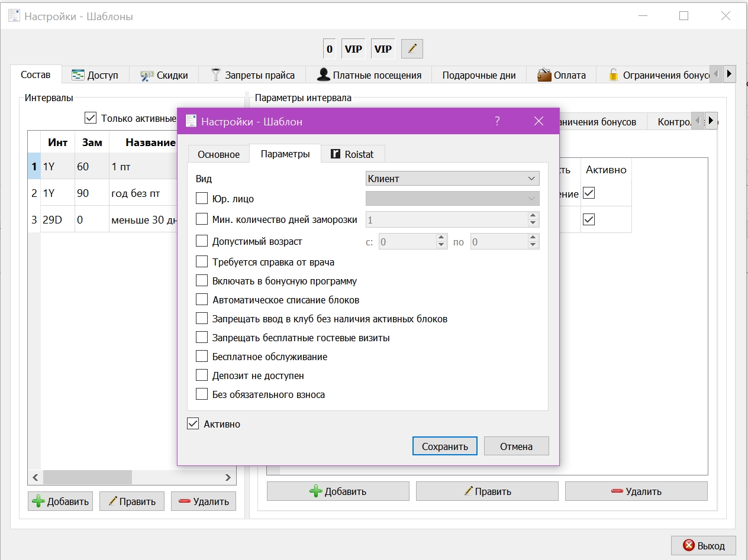Viewport: 748px width, 560px height.
Task: Click in the age 'с' input field
Action: [408, 241]
